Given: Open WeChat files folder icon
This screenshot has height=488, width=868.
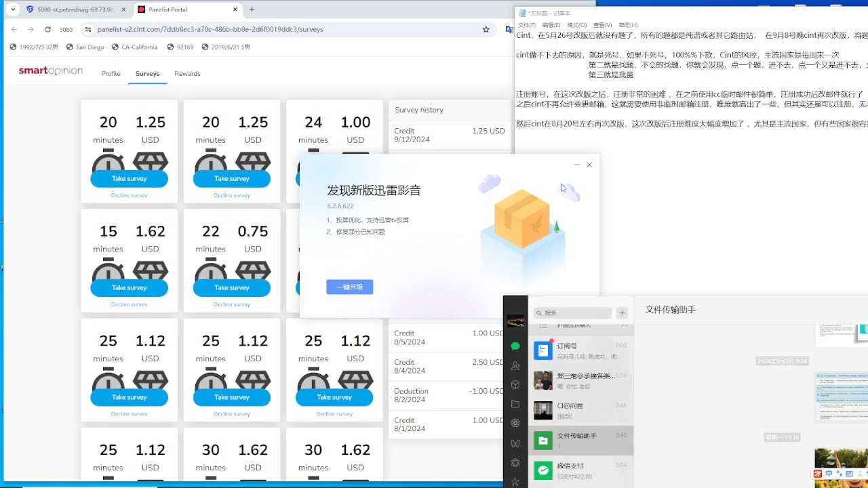Looking at the screenshot, I should pos(515,404).
